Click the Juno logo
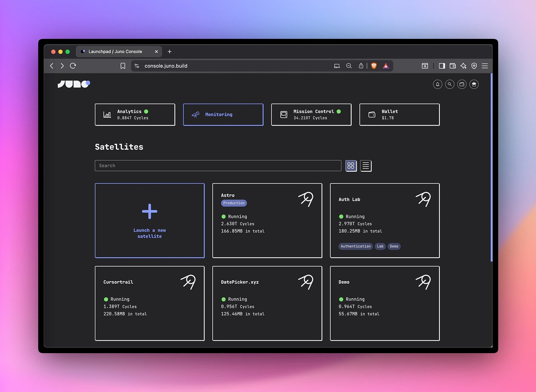This screenshot has height=392, width=536. (74, 84)
